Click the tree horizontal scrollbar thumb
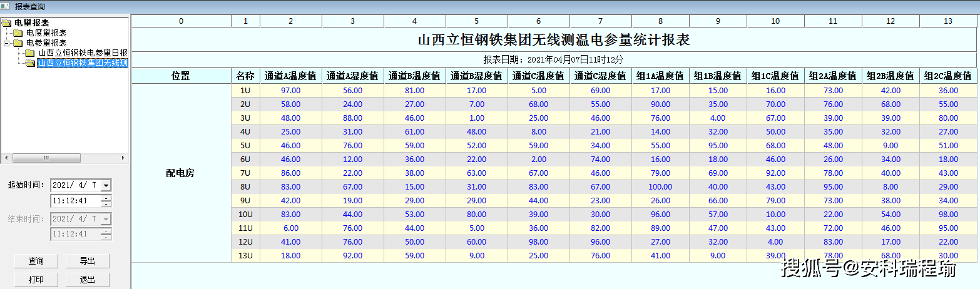 click(x=46, y=158)
